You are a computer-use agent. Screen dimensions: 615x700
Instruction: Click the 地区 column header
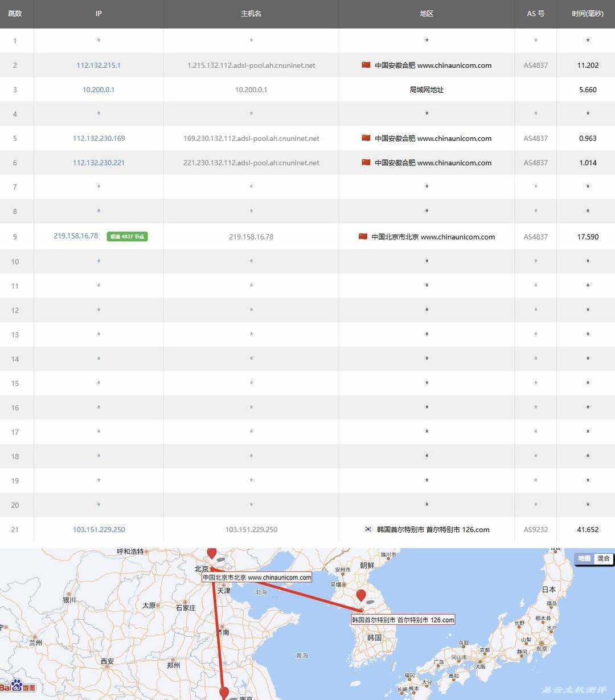427,14
